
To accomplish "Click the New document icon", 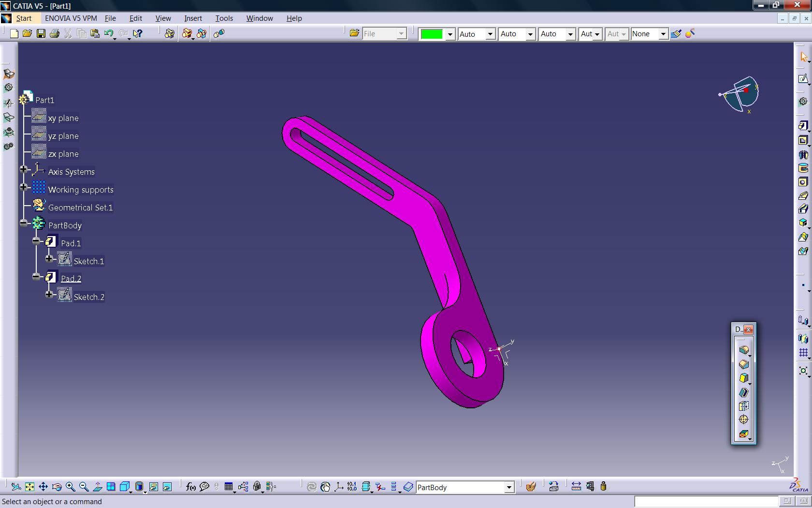I will (14, 33).
